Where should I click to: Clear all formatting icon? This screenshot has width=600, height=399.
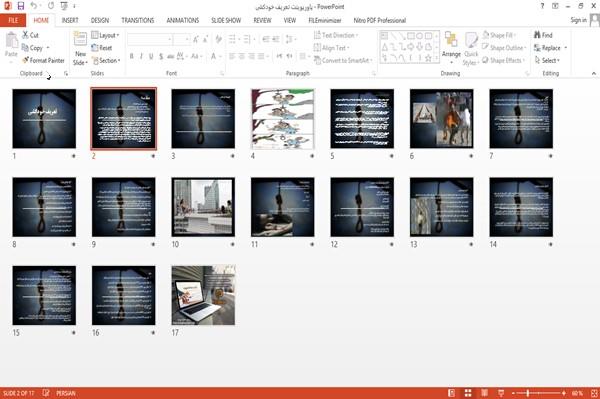click(218, 39)
